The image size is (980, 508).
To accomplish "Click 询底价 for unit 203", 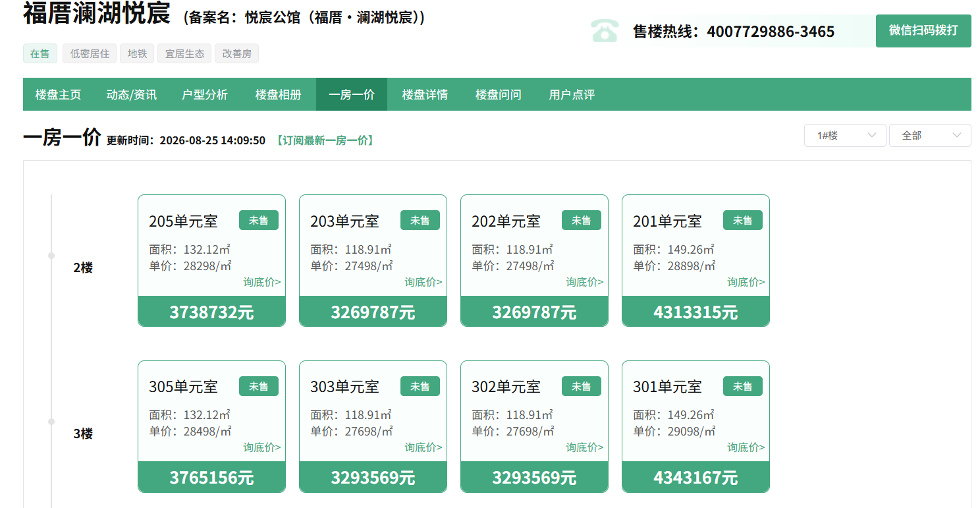I will coord(423,282).
